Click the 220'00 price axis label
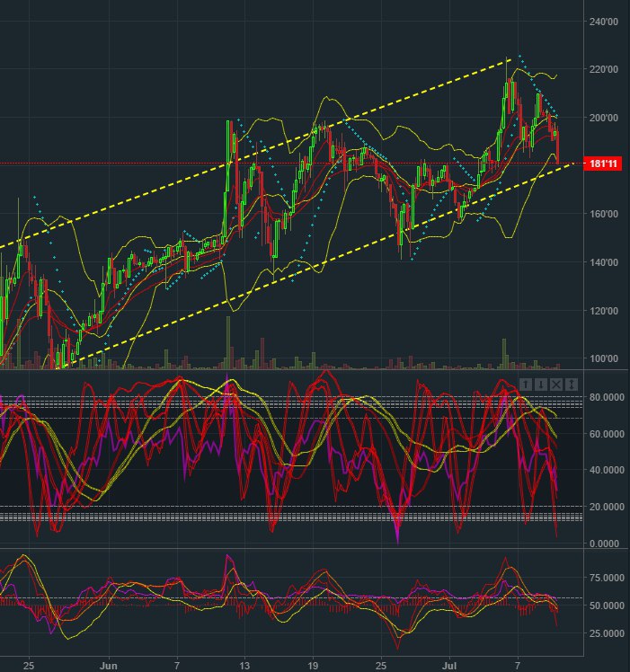This screenshot has height=672, width=630. point(603,69)
